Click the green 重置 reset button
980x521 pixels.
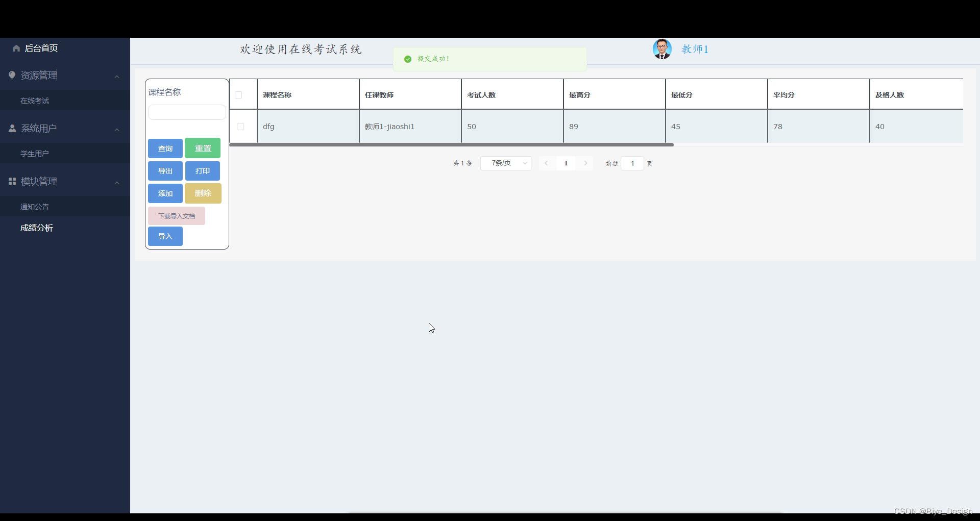(x=203, y=148)
